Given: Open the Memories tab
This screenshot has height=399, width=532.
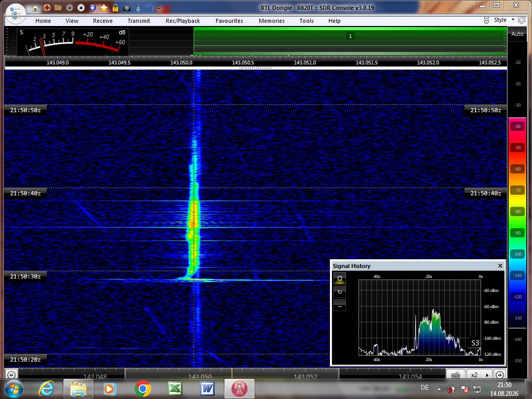Looking at the screenshot, I should pyautogui.click(x=272, y=21).
